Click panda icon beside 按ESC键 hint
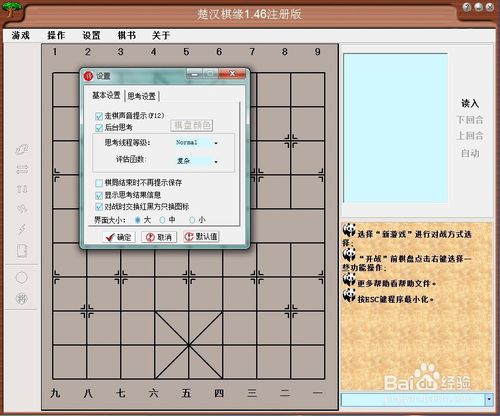 (349, 295)
